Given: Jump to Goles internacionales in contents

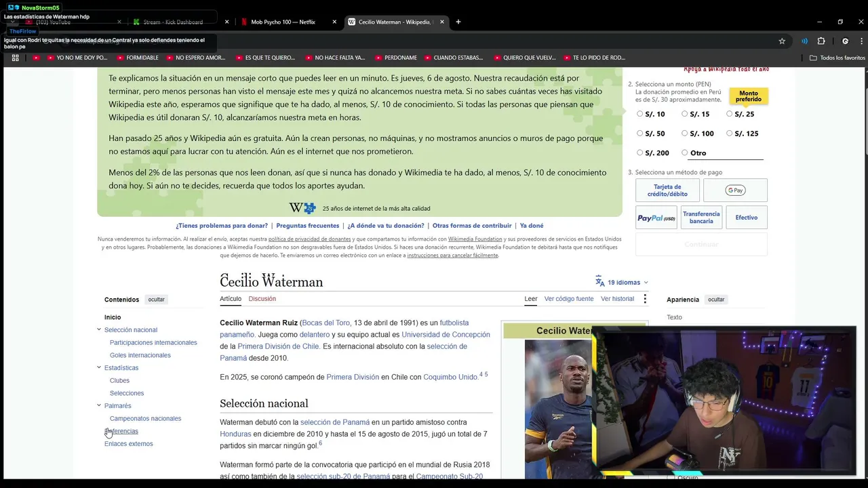Looking at the screenshot, I should (140, 355).
